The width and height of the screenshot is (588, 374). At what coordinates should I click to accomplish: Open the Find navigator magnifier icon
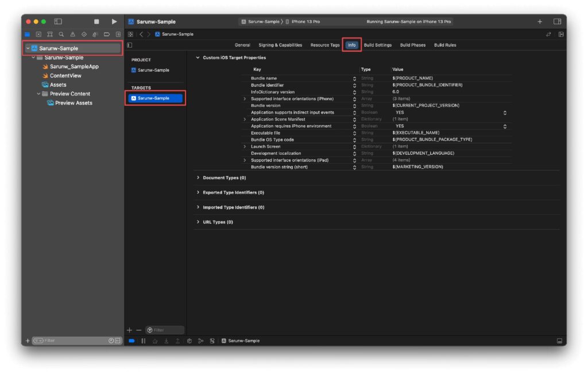pos(61,34)
